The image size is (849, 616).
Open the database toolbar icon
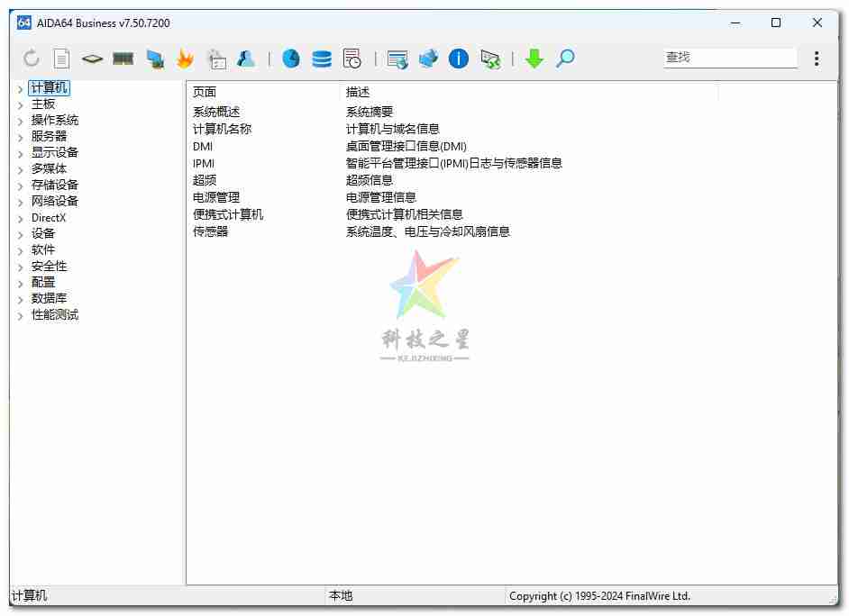coord(321,58)
